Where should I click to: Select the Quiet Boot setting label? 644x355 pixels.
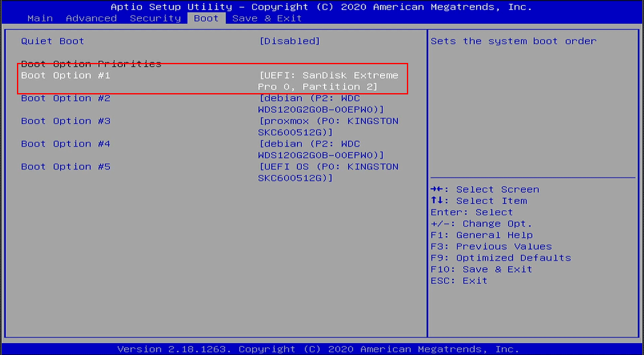53,41
